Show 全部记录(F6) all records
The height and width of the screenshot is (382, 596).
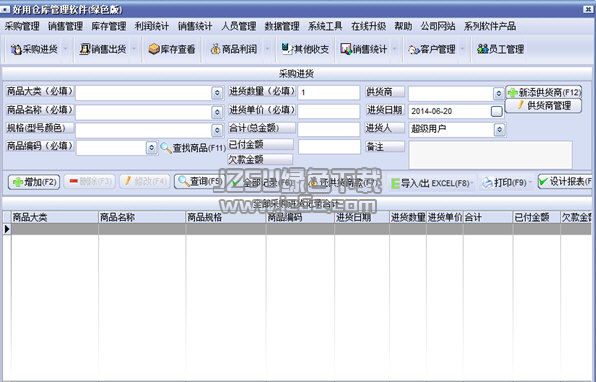pyautogui.click(x=262, y=182)
